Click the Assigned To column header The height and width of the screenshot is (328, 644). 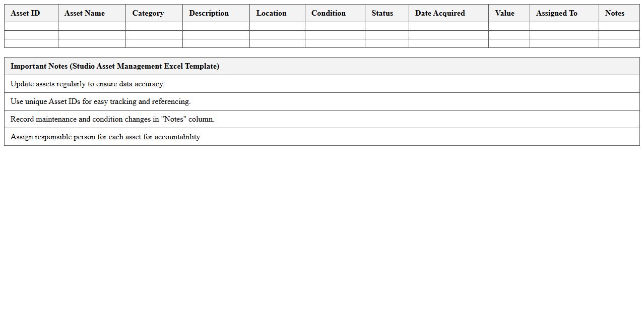[556, 13]
